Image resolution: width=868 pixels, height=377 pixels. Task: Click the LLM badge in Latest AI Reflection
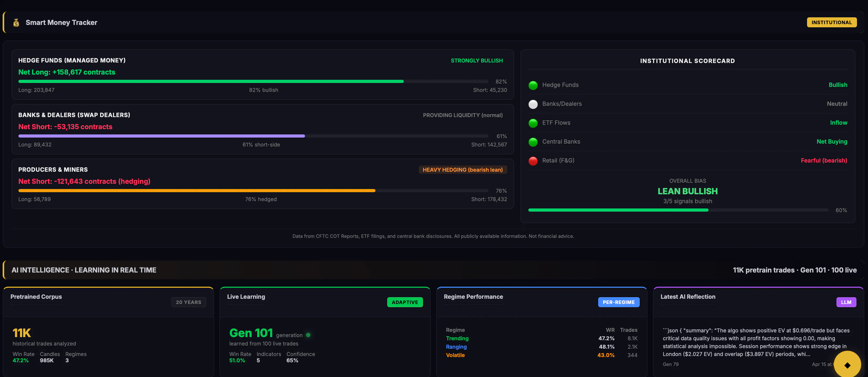pyautogui.click(x=846, y=302)
